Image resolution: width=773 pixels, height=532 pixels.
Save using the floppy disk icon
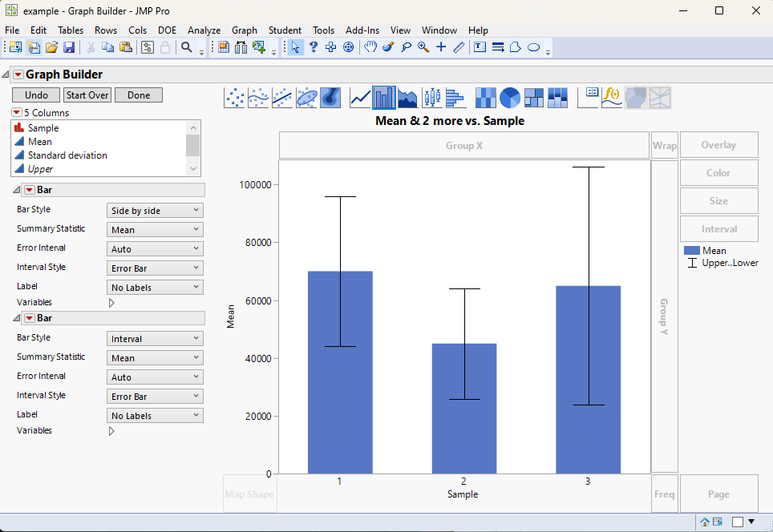click(69, 47)
